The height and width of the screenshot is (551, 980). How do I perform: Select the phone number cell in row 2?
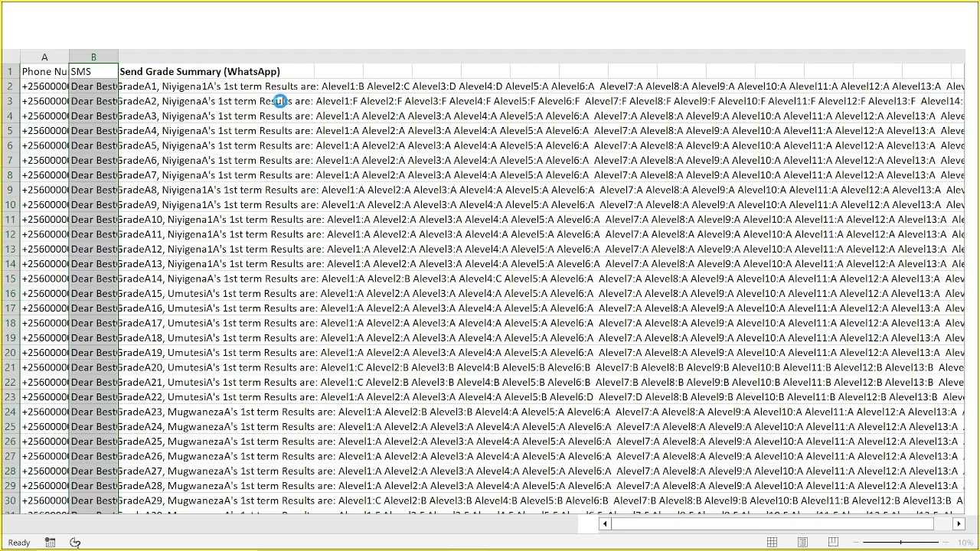pyautogui.click(x=44, y=86)
